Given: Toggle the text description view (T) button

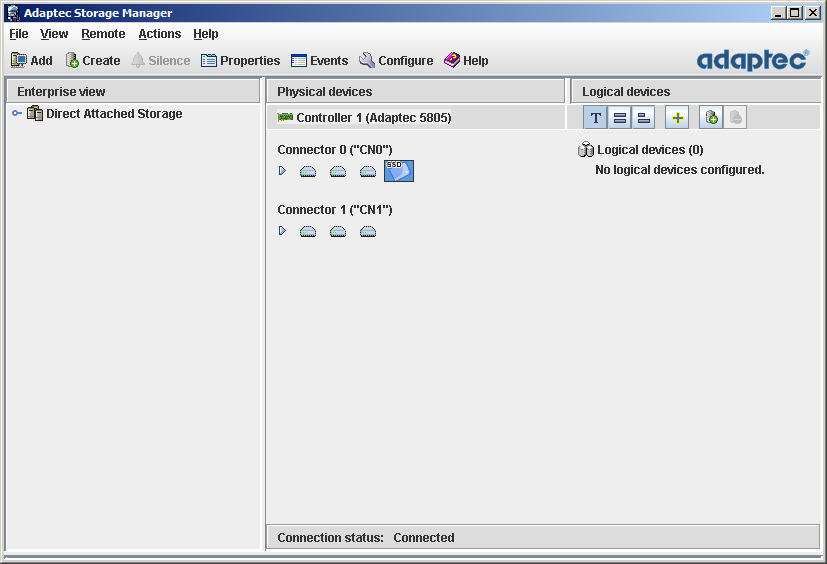Looking at the screenshot, I should pyautogui.click(x=595, y=117).
